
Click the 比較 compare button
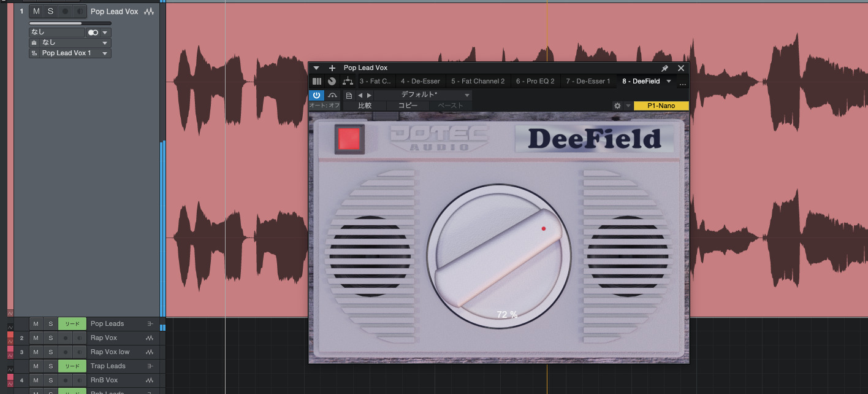coord(365,106)
